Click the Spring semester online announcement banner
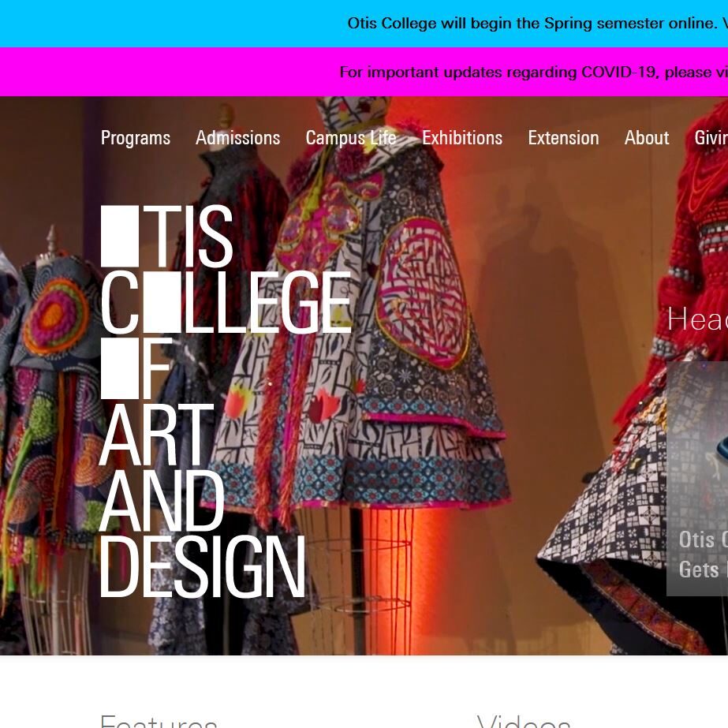Viewport: 728px width, 728px height. coord(364,23)
